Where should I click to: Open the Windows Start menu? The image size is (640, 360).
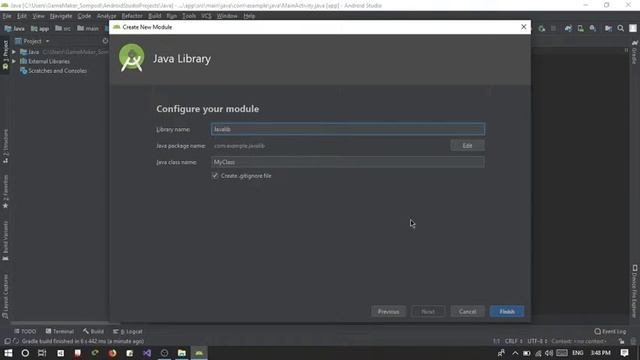tap(8, 353)
